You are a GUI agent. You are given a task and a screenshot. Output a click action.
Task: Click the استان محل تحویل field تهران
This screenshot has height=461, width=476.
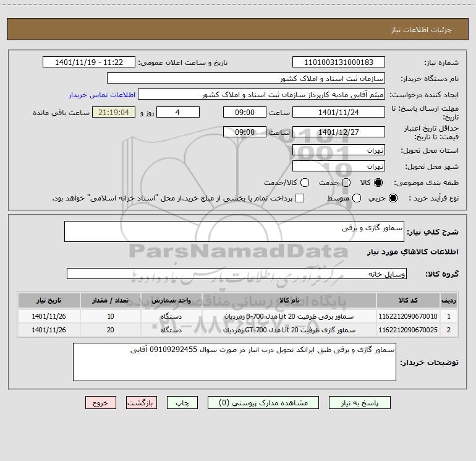[339, 150]
